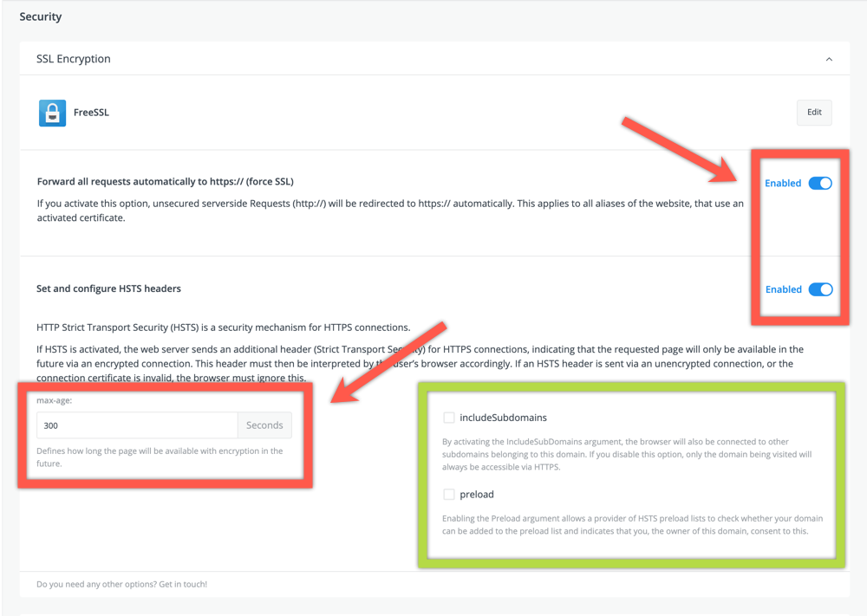Viewport: 867px width, 616px height.
Task: Open the Edit button for FreeSSL
Action: (x=814, y=112)
